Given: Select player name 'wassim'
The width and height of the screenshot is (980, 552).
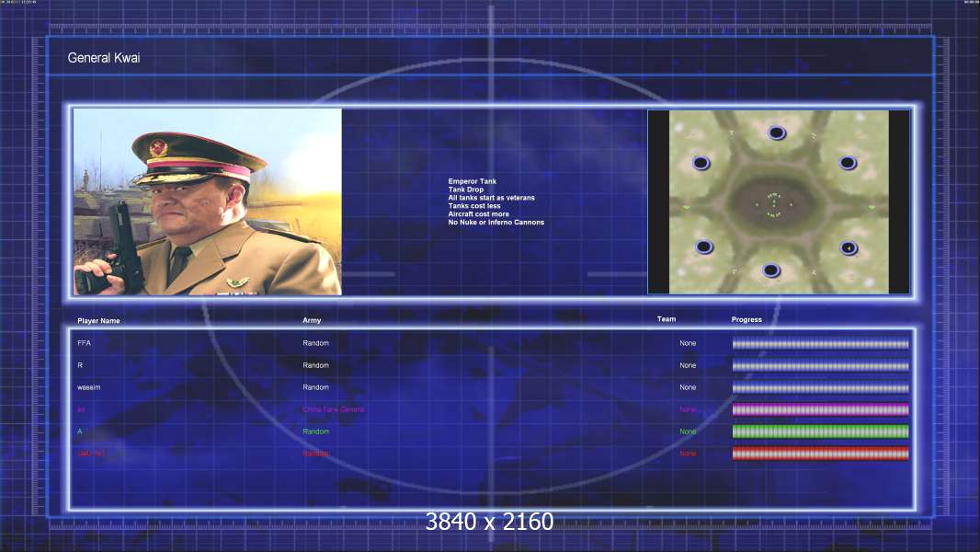Looking at the screenshot, I should tap(89, 387).
